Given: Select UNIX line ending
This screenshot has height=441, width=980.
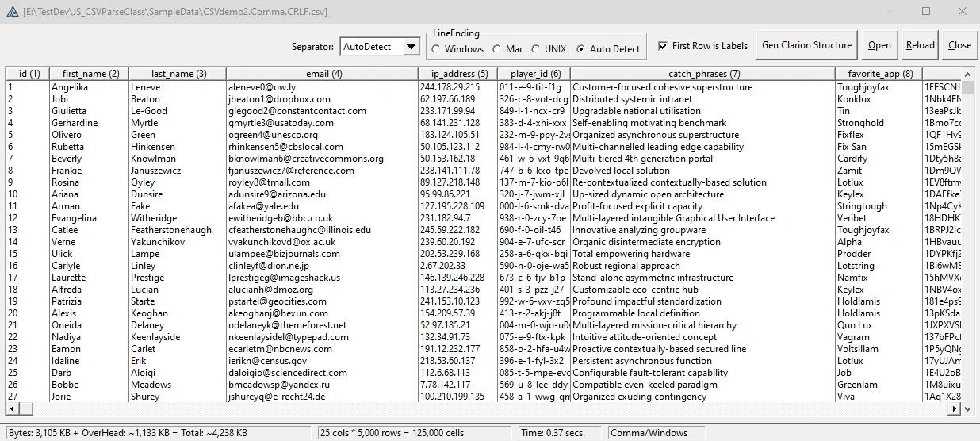Looking at the screenshot, I should pyautogui.click(x=536, y=49).
